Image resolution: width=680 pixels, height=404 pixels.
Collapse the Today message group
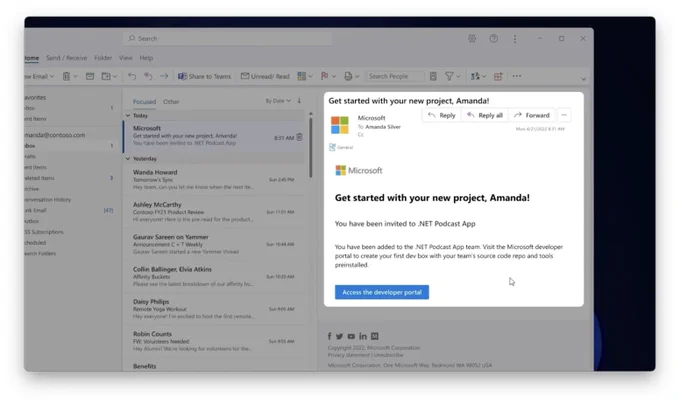click(x=128, y=116)
